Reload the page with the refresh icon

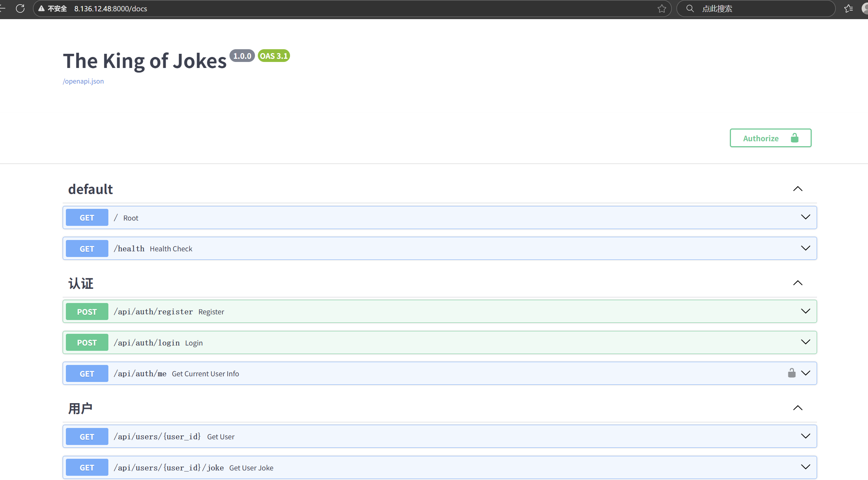(x=20, y=8)
